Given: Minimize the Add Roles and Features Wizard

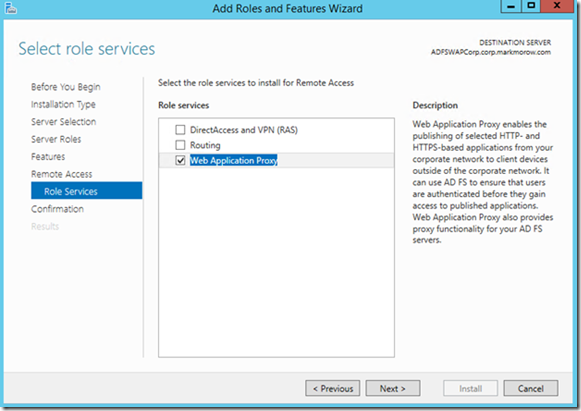Looking at the screenshot, I should pos(511,6).
